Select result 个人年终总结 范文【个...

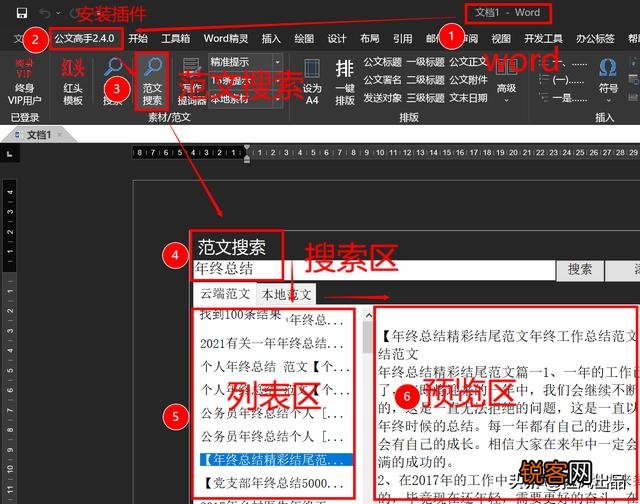274,366
